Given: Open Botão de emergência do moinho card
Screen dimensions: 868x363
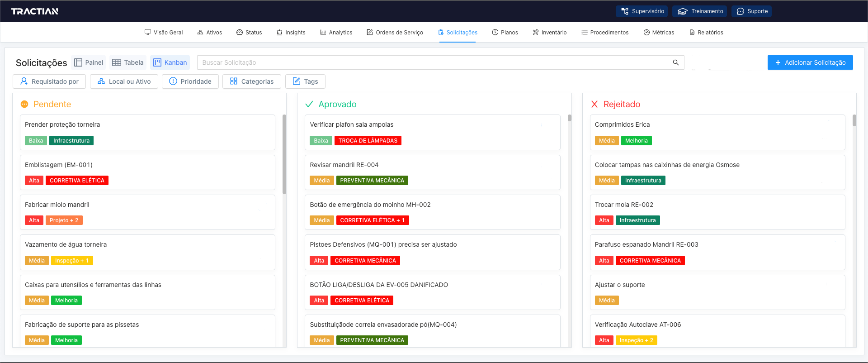Looking at the screenshot, I should click(433, 212).
